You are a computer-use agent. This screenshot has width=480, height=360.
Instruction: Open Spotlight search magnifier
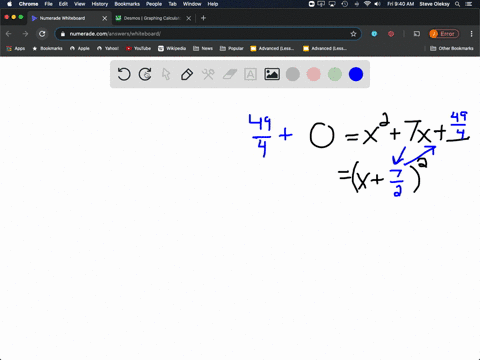tap(458, 4)
